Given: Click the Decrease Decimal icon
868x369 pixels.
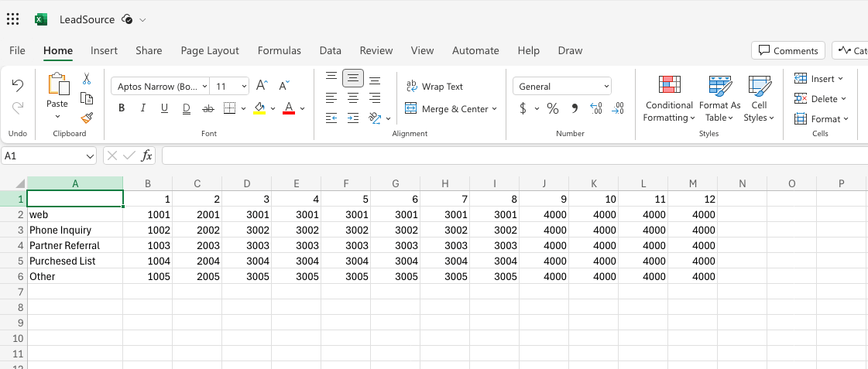Looking at the screenshot, I should pyautogui.click(x=618, y=108).
